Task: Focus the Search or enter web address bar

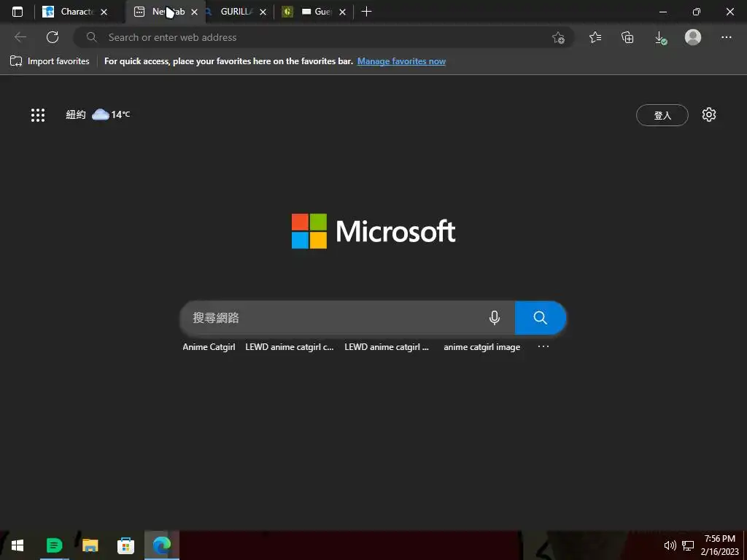Action: (x=323, y=37)
